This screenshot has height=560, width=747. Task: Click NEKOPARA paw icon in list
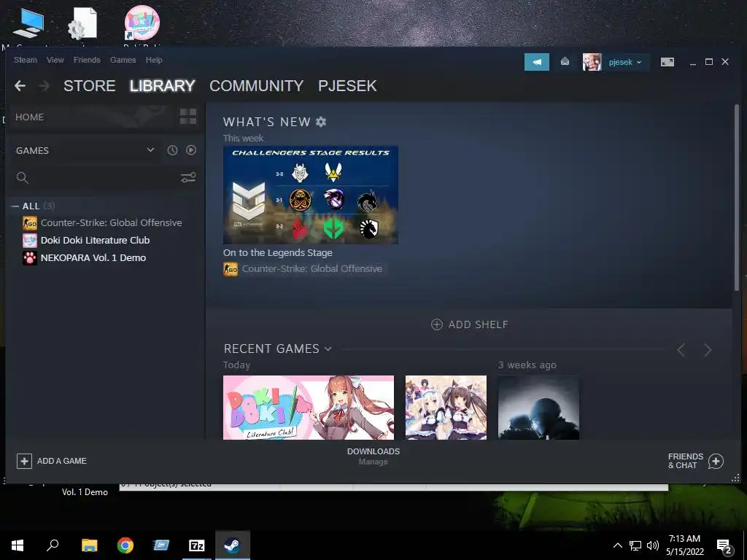(29, 258)
